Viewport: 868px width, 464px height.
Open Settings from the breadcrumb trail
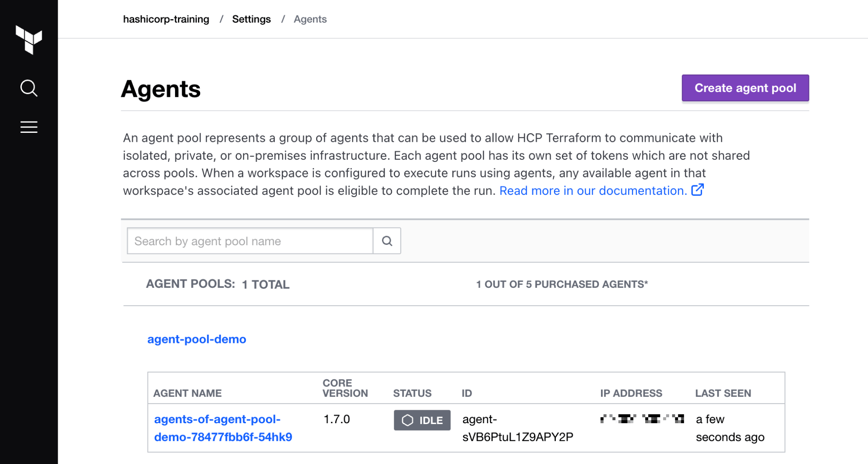pyautogui.click(x=251, y=19)
